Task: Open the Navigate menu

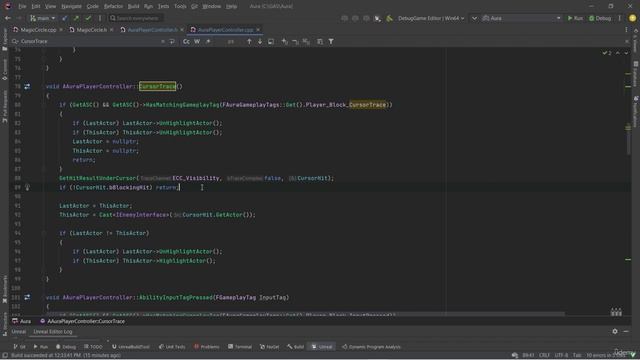Action: (x=71, y=7)
